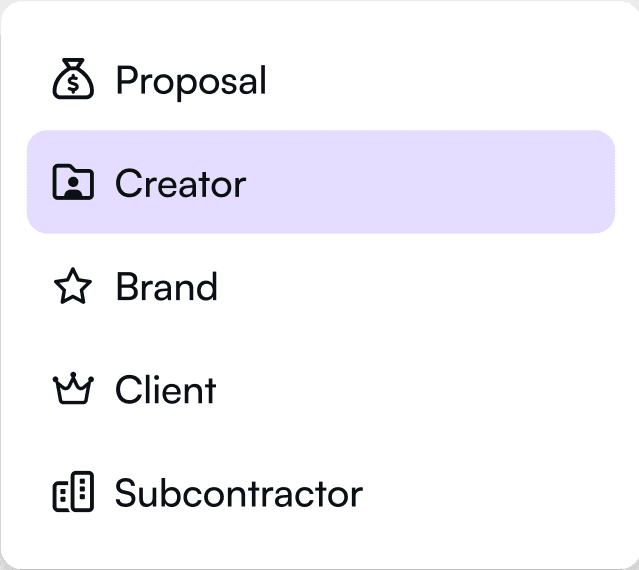Image resolution: width=639 pixels, height=570 pixels.
Task: Pick the dollar-sign bag option
Action: pos(321,79)
